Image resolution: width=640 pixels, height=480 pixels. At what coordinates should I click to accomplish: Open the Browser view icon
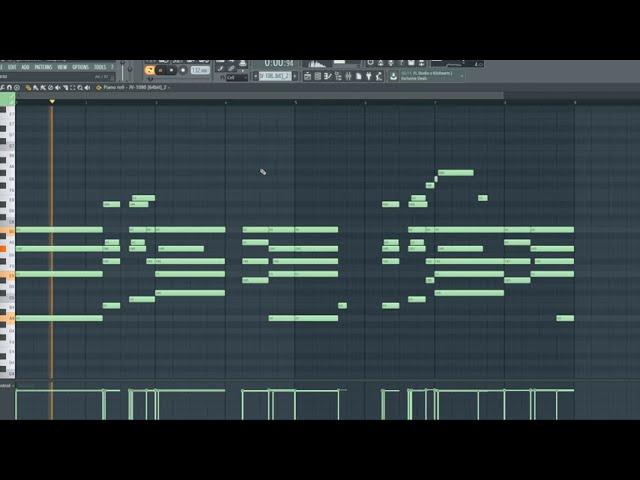point(338,76)
